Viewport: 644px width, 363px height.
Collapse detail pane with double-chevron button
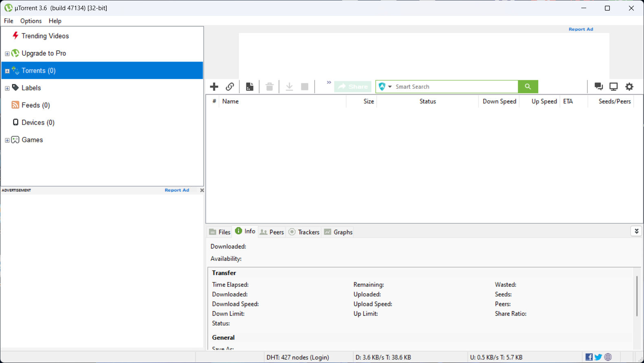pyautogui.click(x=636, y=231)
